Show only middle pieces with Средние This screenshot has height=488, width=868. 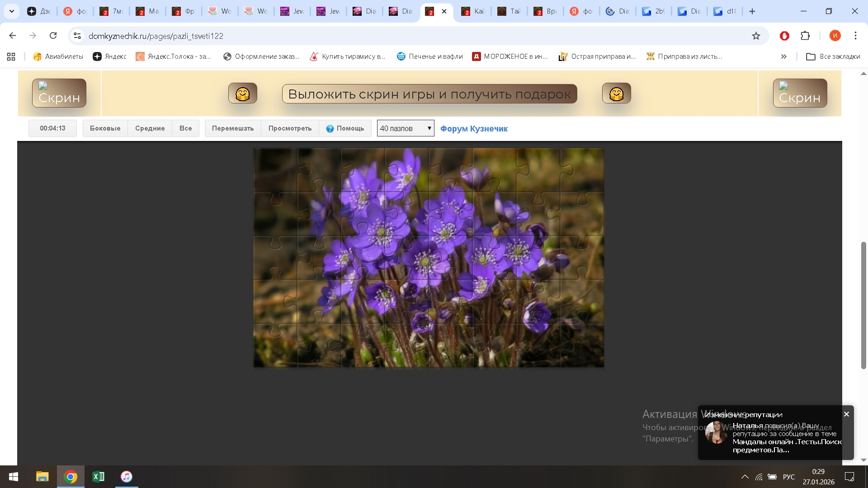[x=150, y=128]
